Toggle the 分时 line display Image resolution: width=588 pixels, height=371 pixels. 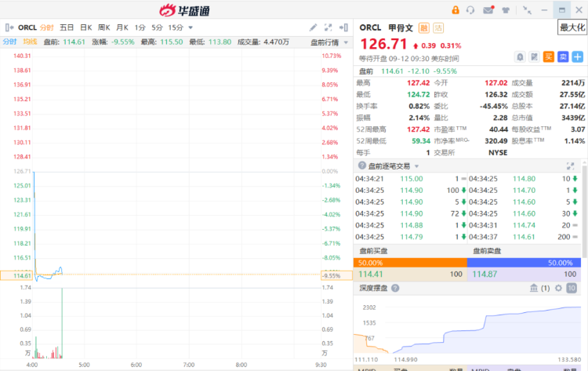click(x=9, y=42)
